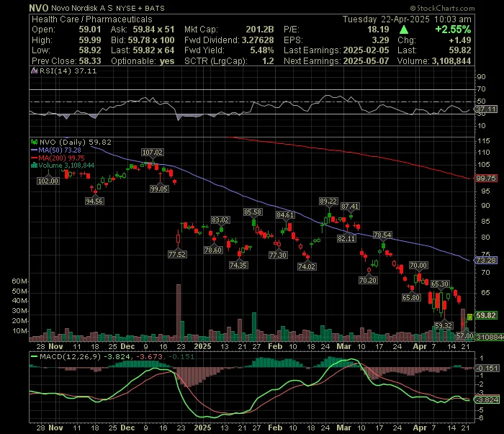Screen dimensions: 504x434
Task: Click the date Tuesday 22-Apr-2025 timestamp
Action: pos(407,19)
